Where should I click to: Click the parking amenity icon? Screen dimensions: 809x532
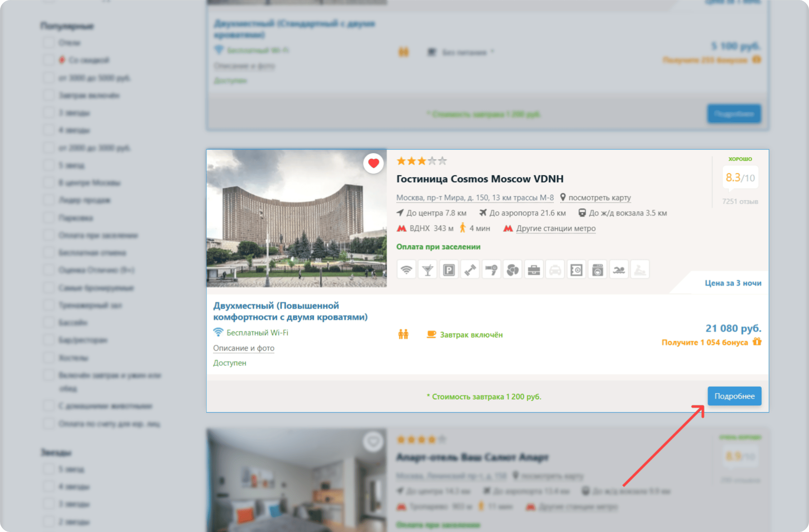[x=449, y=270]
